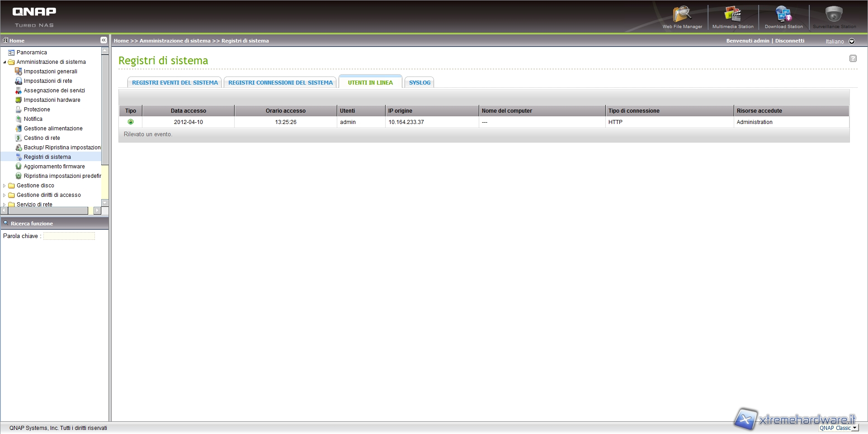
Task: Open Web File Manager
Action: click(x=682, y=17)
